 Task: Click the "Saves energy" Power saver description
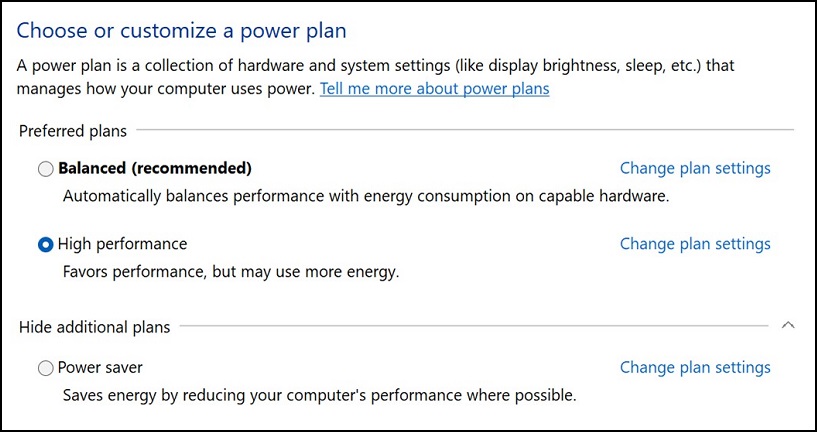click(x=319, y=396)
